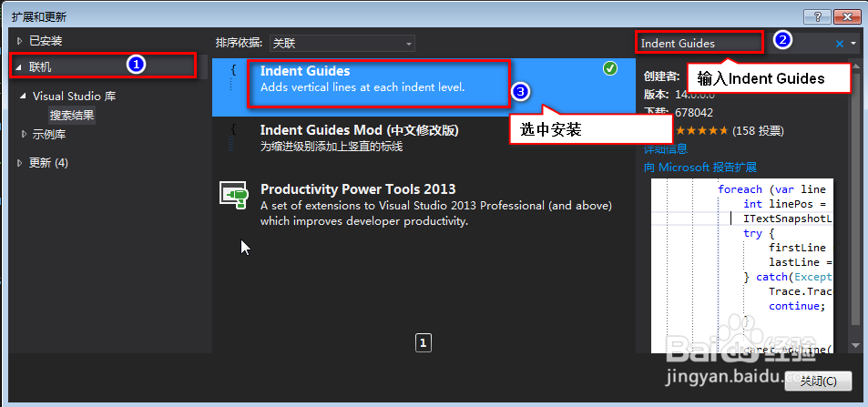Select Indent Guides Mod (中文修改版) entry
This screenshot has width=868, height=407.
click(424, 137)
